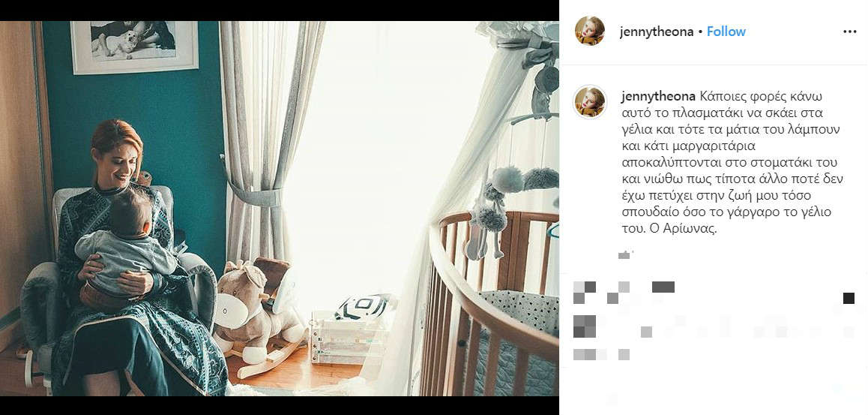Image resolution: width=868 pixels, height=415 pixels.
Task: Click the Greek caption text
Action: tap(732, 162)
